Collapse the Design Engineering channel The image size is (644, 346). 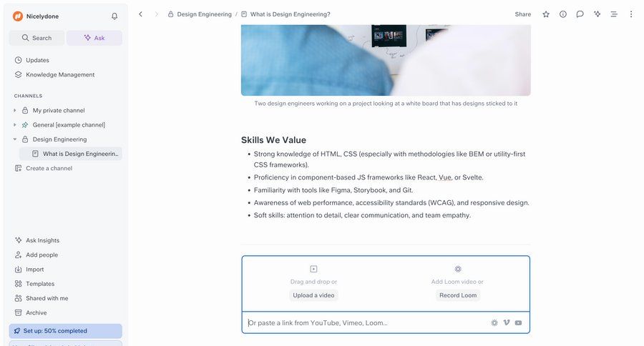pyautogui.click(x=15, y=139)
